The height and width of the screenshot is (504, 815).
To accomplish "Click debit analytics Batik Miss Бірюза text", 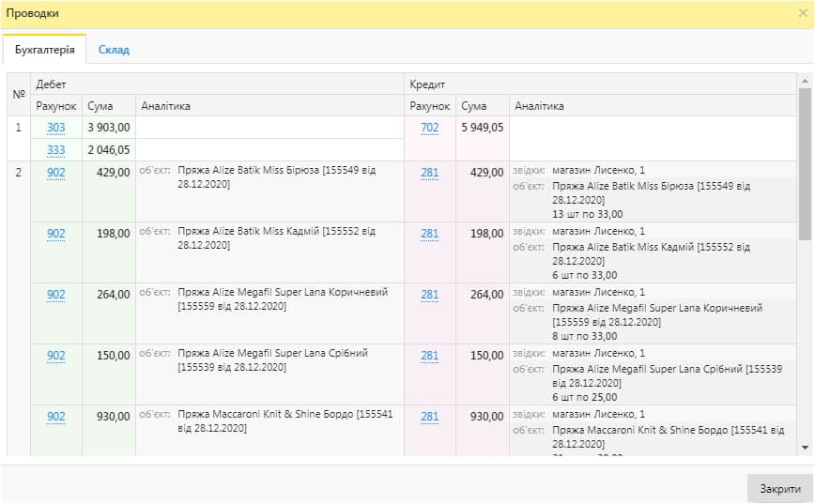I will 276,177.
